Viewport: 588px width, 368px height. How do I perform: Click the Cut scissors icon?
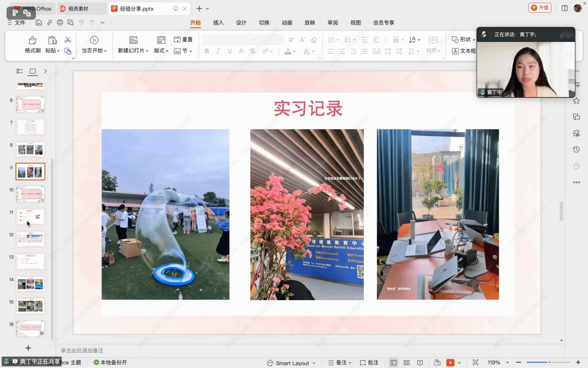click(68, 40)
